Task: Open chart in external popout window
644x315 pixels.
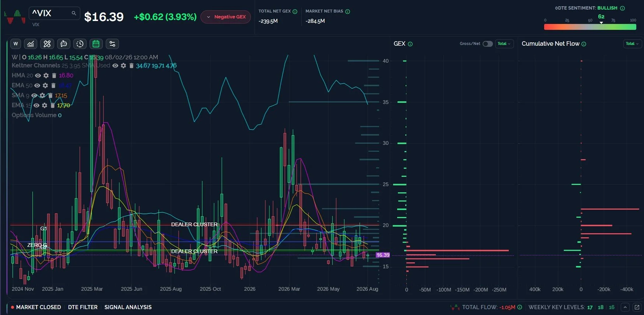Action: [637, 307]
